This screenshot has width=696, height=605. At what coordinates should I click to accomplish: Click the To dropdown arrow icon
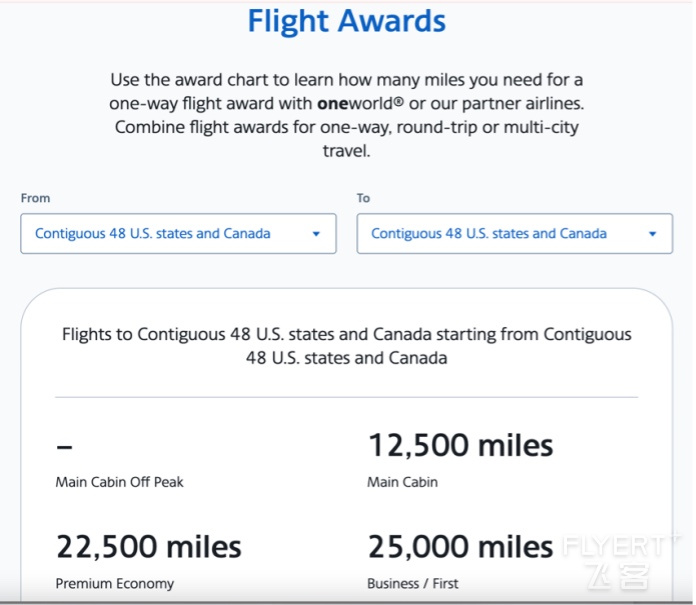pyautogui.click(x=652, y=234)
